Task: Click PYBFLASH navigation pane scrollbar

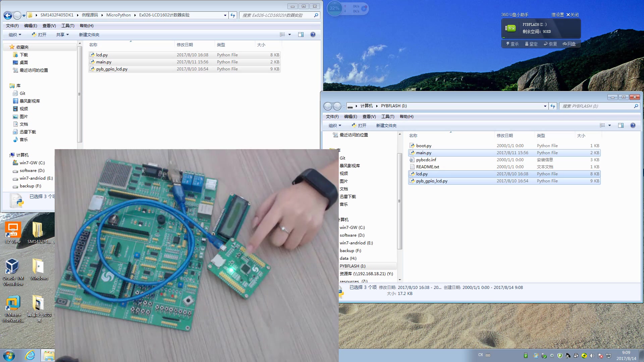Action: point(399,201)
